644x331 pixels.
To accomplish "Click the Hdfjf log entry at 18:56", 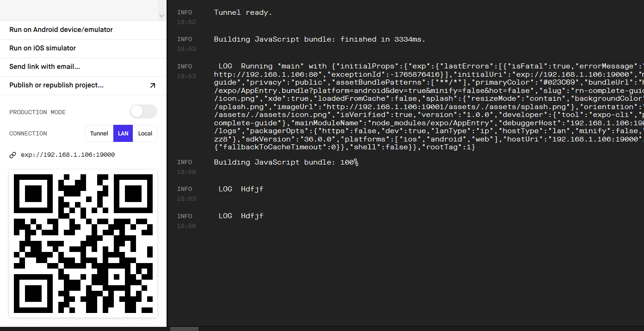I will click(241, 216).
